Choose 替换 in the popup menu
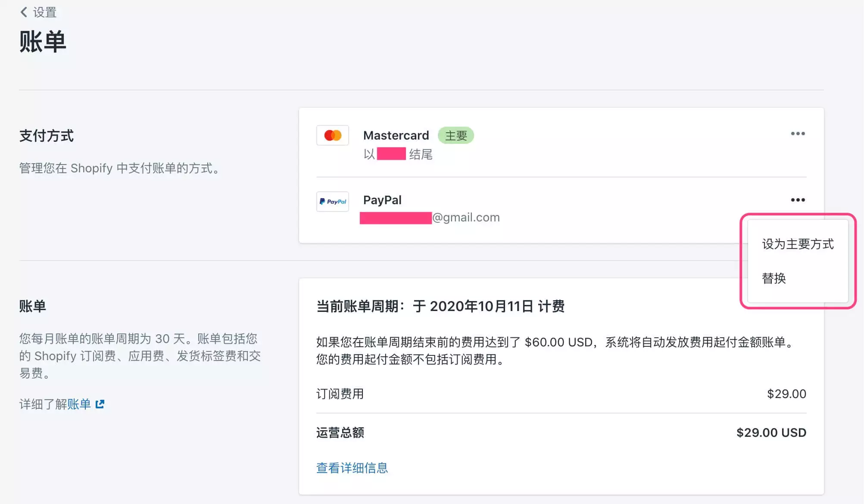The width and height of the screenshot is (864, 504). click(x=774, y=278)
